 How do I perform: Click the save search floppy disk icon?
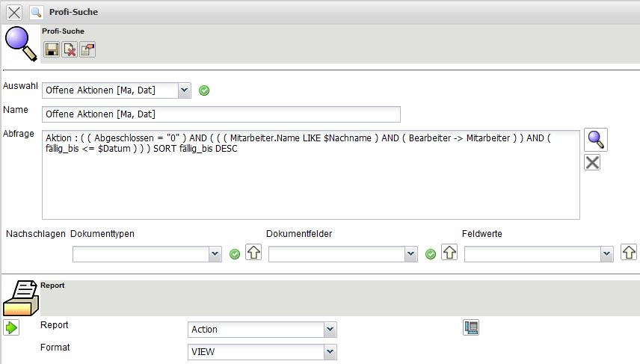coord(52,50)
